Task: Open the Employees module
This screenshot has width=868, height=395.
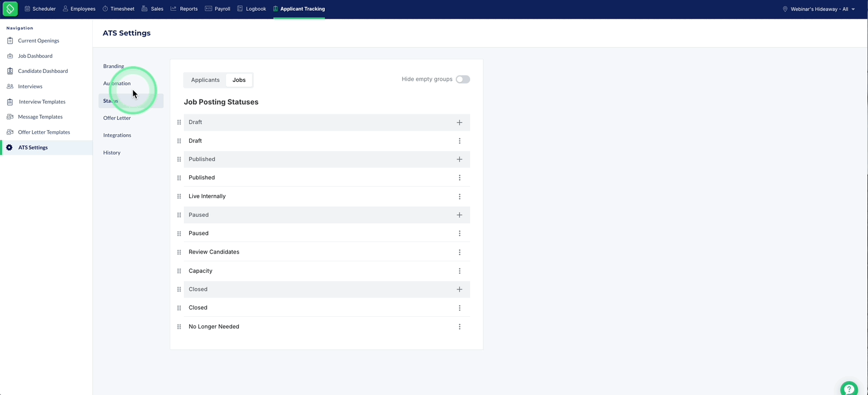Action: click(x=79, y=9)
